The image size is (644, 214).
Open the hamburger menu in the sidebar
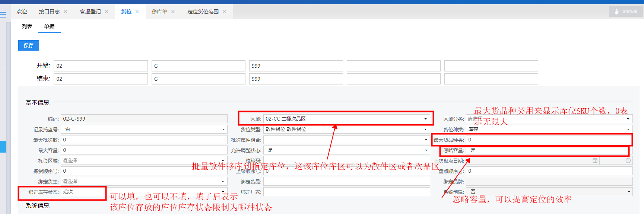pyautogui.click(x=3, y=15)
